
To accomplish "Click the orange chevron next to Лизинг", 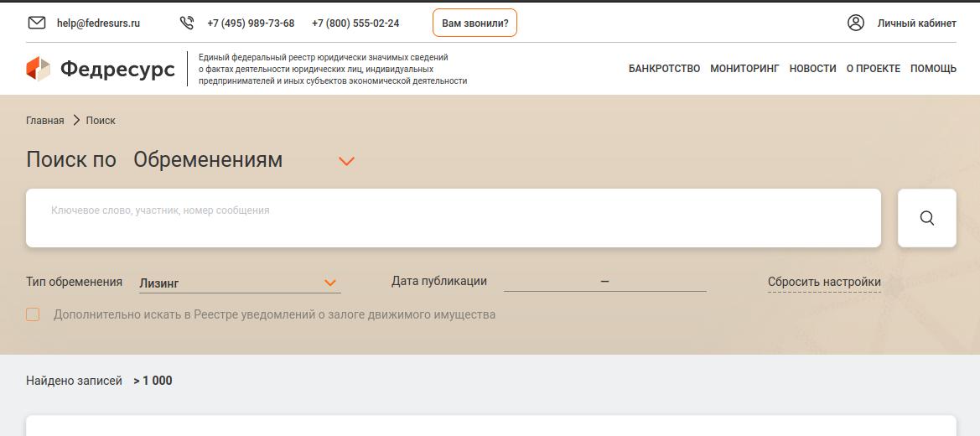I will click(330, 283).
